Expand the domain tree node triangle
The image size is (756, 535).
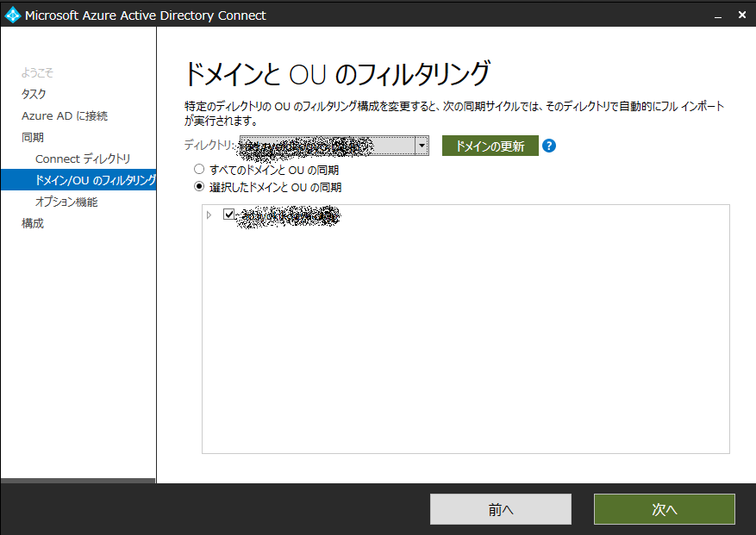(x=209, y=215)
